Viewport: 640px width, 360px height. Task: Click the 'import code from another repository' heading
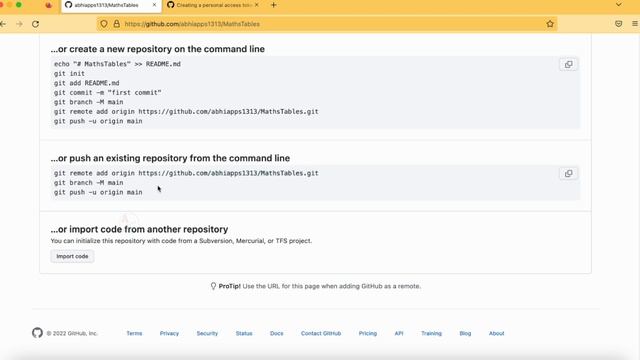139,229
